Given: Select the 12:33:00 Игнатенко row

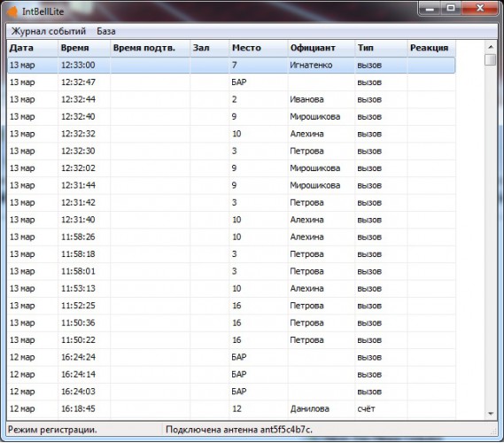Looking at the screenshot, I should point(231,66).
